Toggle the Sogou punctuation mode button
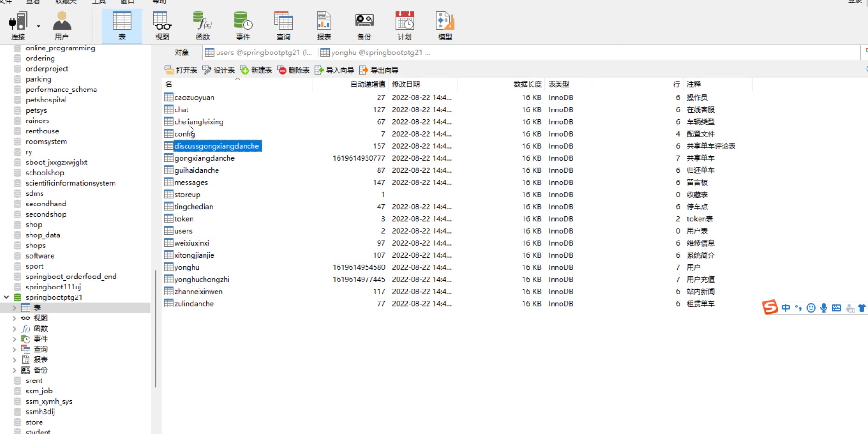Screen dimensions: 868x434 pyautogui.click(x=798, y=308)
